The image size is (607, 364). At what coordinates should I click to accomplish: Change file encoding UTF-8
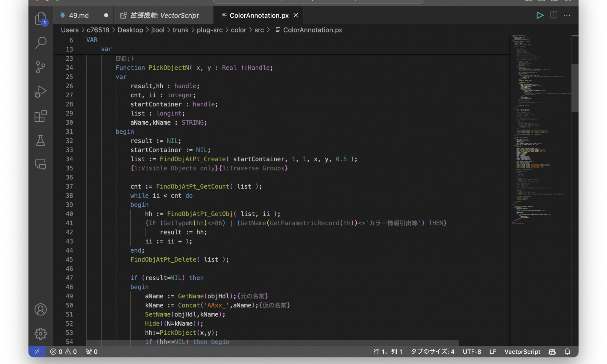(x=472, y=352)
